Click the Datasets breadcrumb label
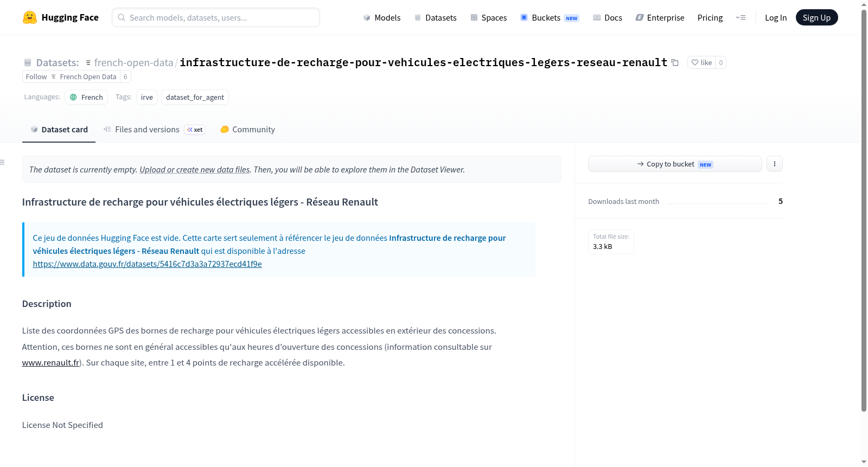 (58, 62)
